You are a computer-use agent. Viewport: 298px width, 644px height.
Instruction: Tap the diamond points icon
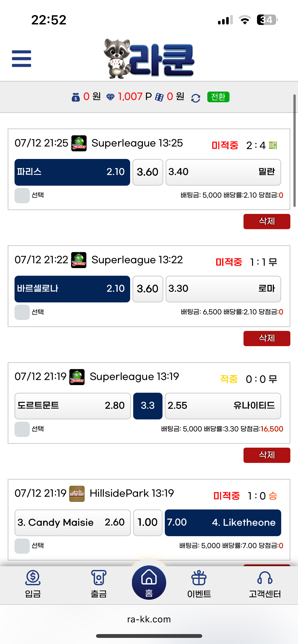tap(110, 97)
